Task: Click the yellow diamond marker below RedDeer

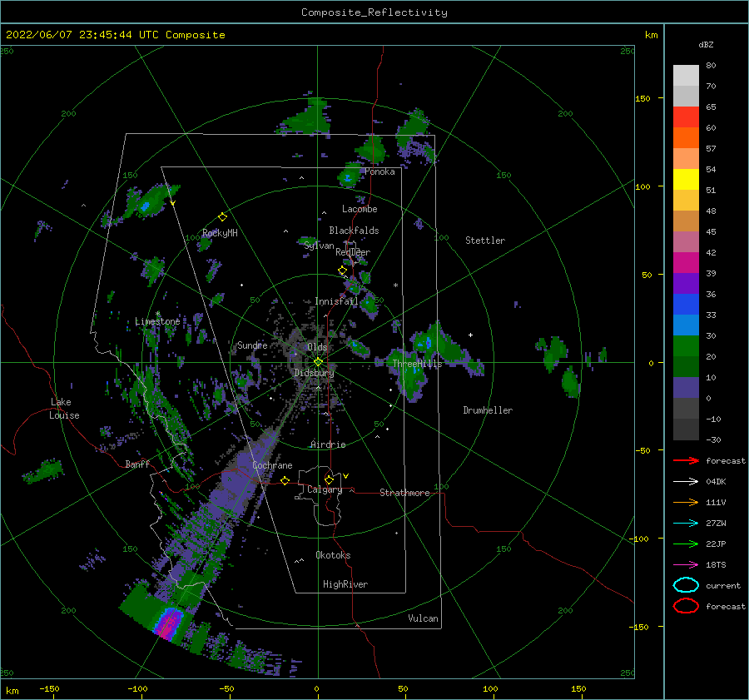Action: 342,271
